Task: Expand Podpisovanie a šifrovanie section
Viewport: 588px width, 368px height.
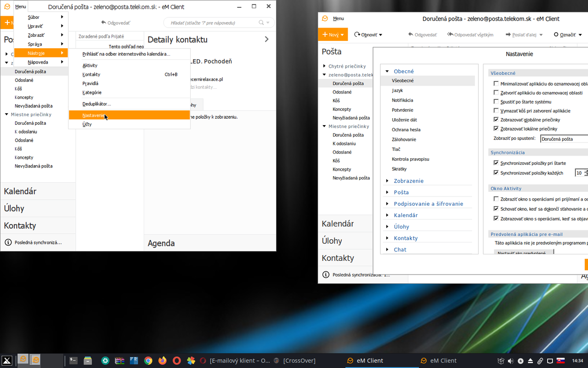Action: click(387, 204)
